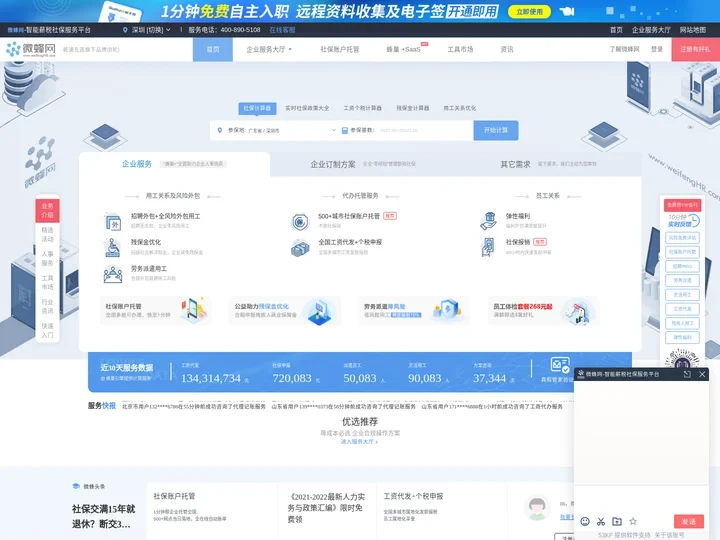
Task: Click 灵活用工 button in right sidebar
Action: click(x=682, y=294)
